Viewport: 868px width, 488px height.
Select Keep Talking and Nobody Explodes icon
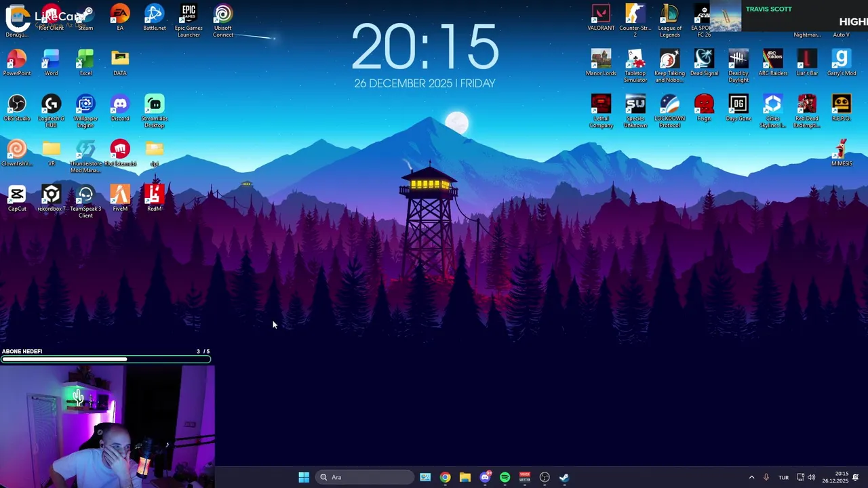669,66
